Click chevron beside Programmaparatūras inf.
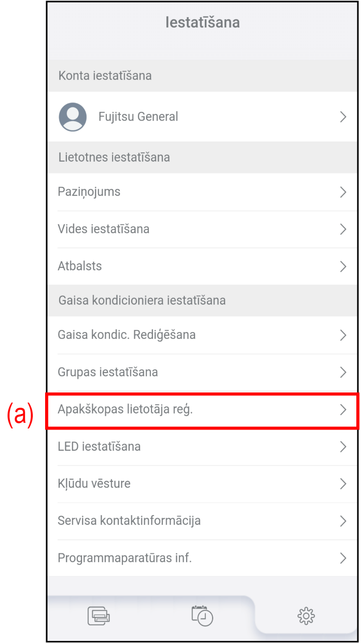Image resolution: width=361 pixels, height=644 pixels. point(343,558)
